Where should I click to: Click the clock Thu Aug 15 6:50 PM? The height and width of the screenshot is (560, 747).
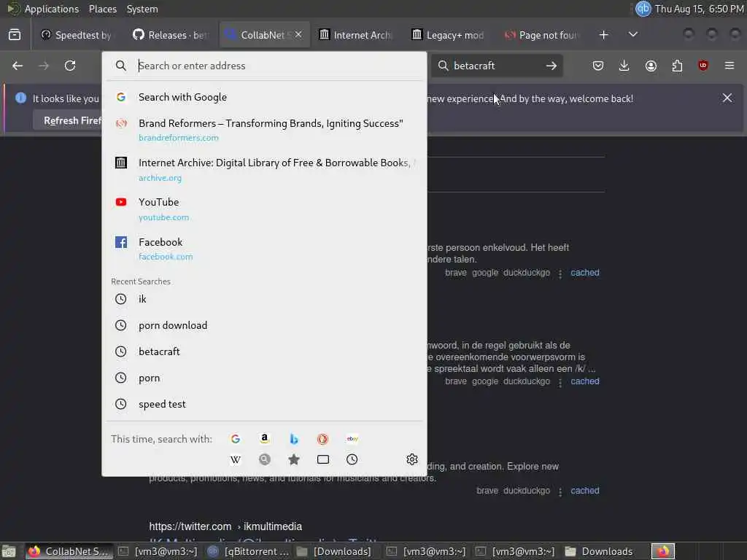point(699,9)
